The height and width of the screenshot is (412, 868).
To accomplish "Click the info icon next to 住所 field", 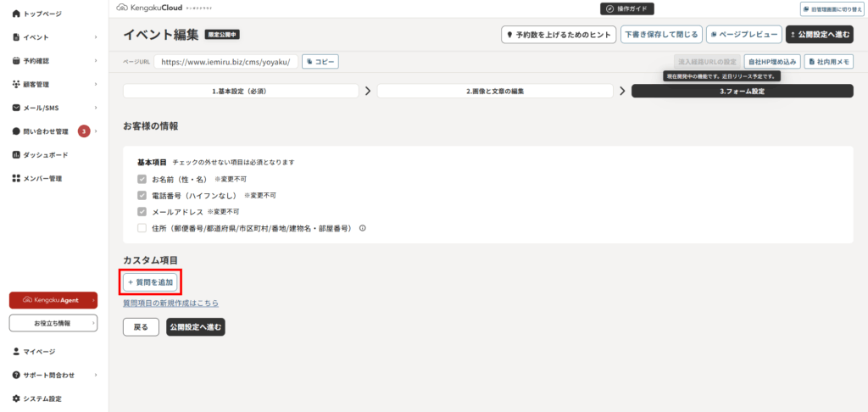I will pos(363,227).
